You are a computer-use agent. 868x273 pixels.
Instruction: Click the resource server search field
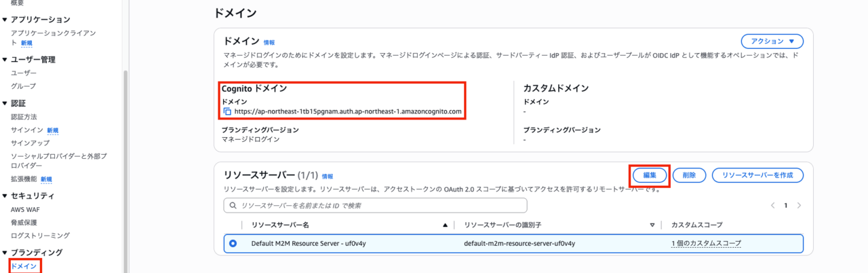click(380, 205)
